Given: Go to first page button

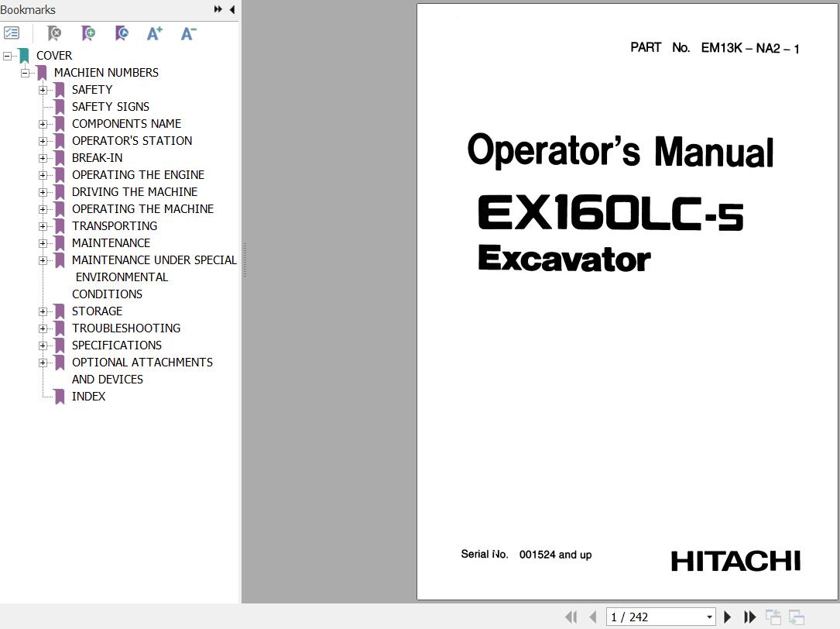Looking at the screenshot, I should (x=571, y=617).
